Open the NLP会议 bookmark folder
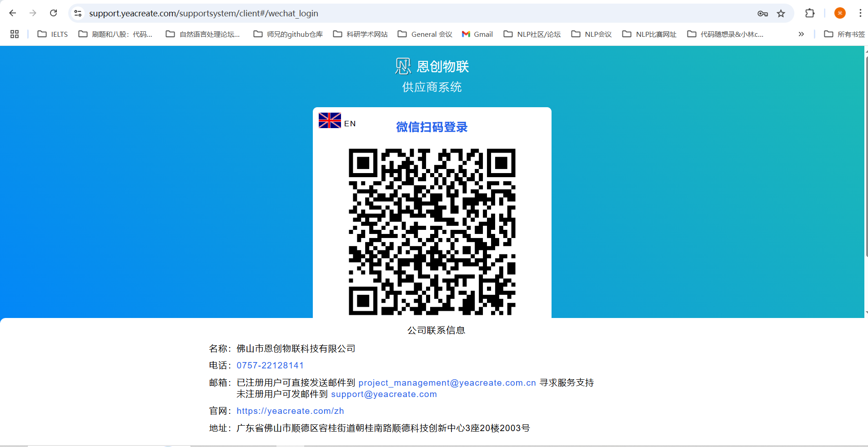 coord(592,34)
